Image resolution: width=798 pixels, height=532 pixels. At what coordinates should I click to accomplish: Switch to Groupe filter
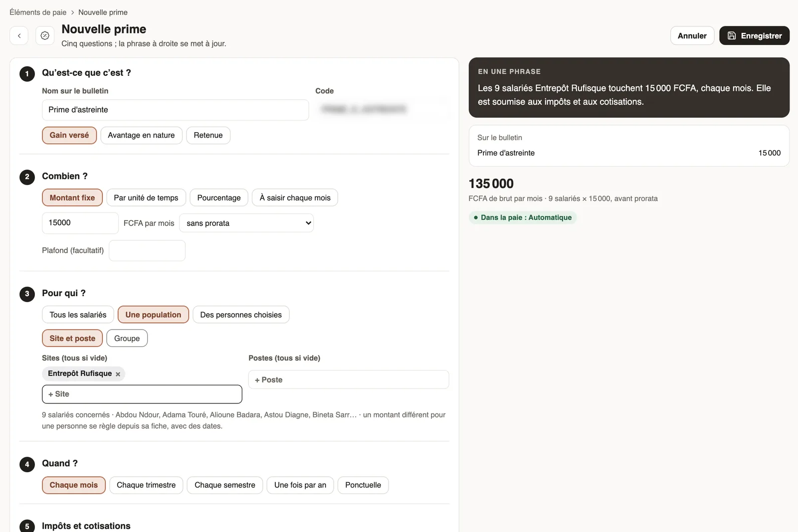click(x=127, y=338)
